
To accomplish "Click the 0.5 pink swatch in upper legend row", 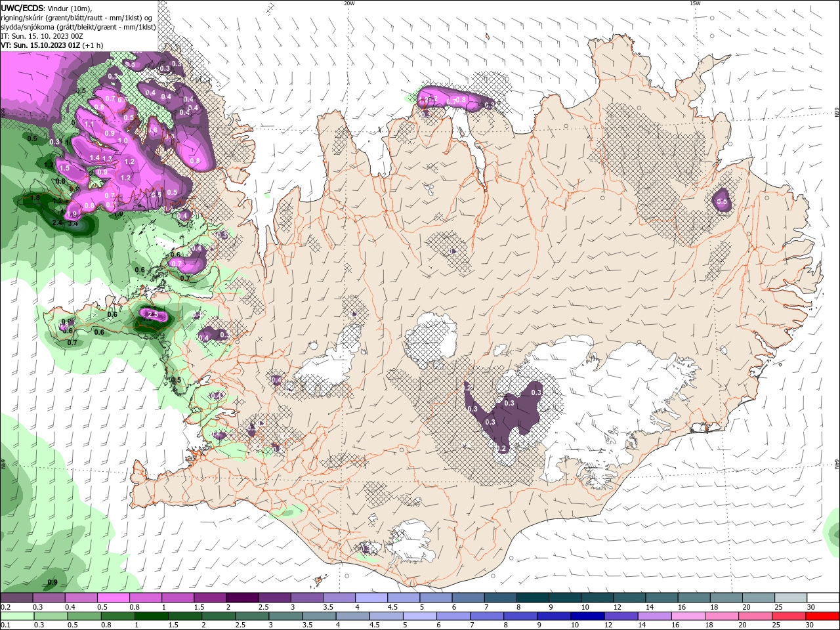I will tap(113, 598).
